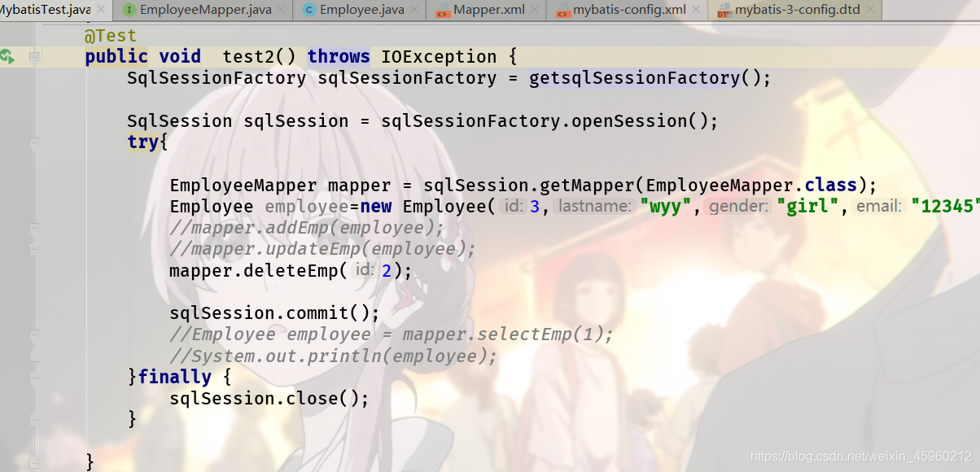Click the Mapper.xml file type icon
This screenshot has width=980, height=472.
click(442, 11)
